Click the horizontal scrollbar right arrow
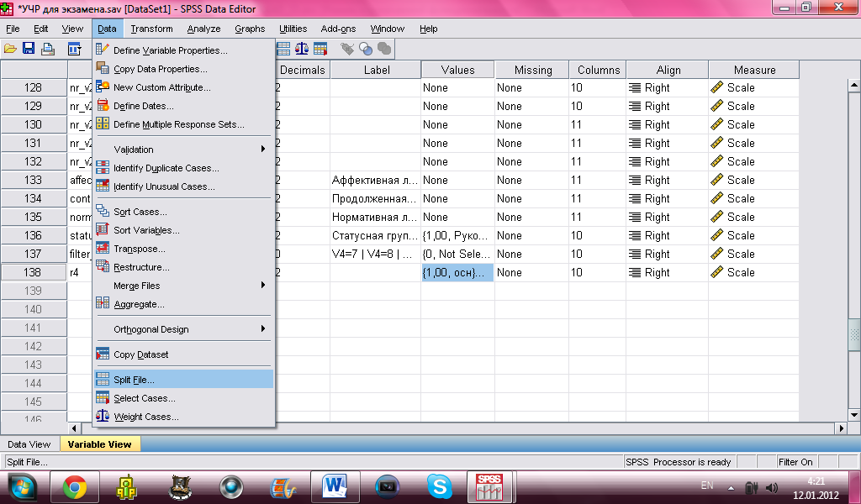This screenshot has height=504, width=861. pos(841,428)
